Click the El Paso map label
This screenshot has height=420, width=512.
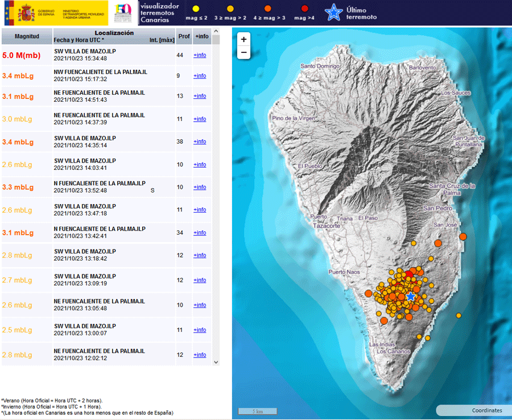pyautogui.click(x=368, y=218)
